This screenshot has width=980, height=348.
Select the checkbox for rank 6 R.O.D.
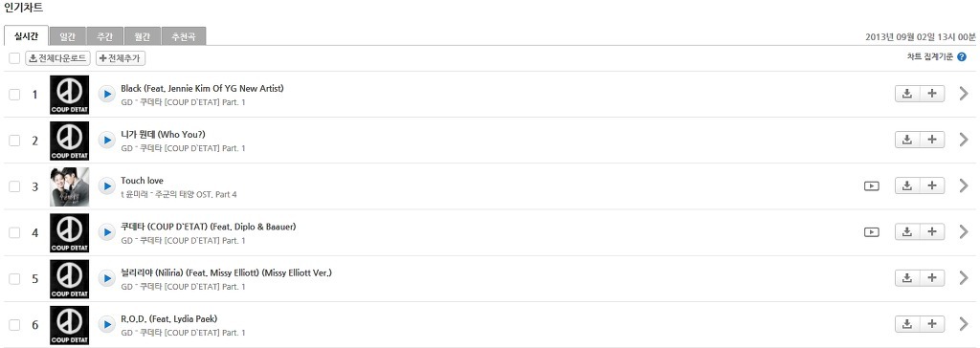tap(14, 325)
